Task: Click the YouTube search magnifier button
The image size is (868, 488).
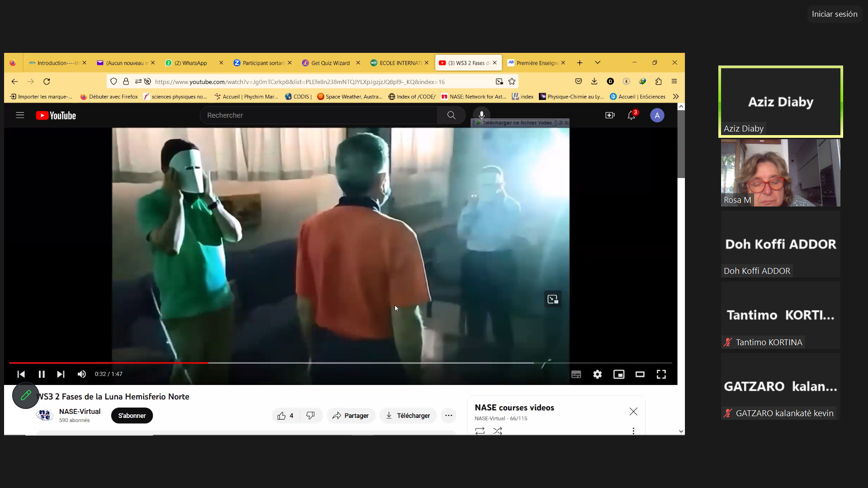Action: pos(451,115)
